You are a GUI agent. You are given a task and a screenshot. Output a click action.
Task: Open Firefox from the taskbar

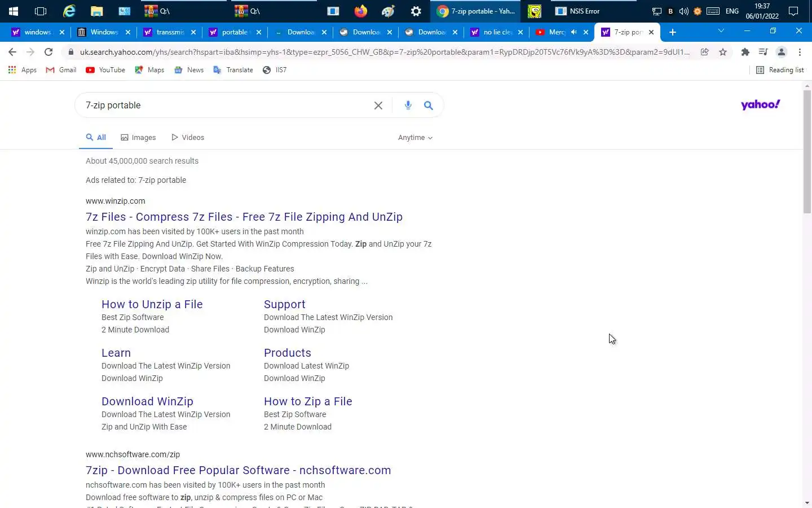click(361, 11)
